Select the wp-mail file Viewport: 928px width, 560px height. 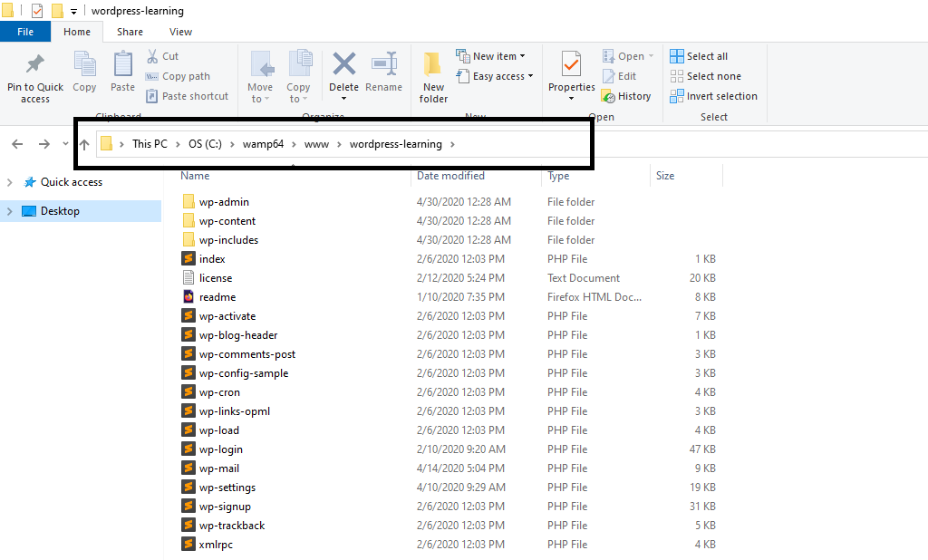219,468
